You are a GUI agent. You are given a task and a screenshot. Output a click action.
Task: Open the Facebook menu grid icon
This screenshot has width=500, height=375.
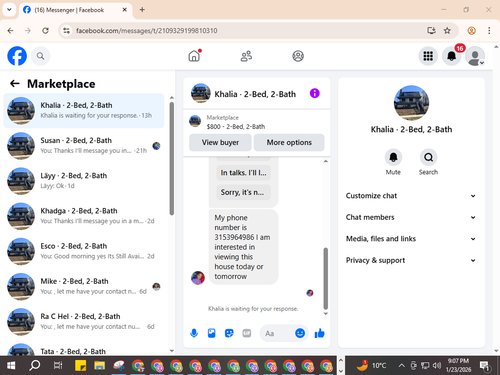tap(428, 56)
